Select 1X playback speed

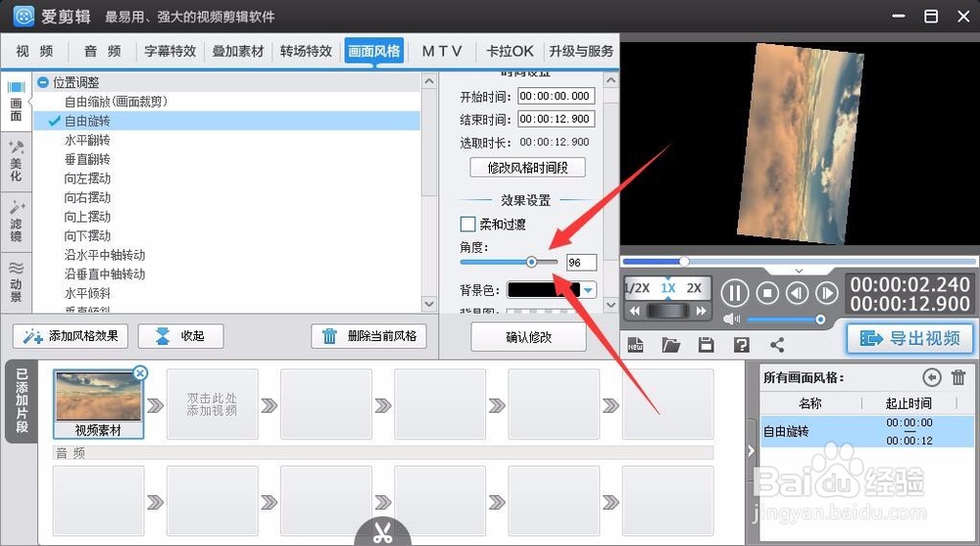click(668, 287)
